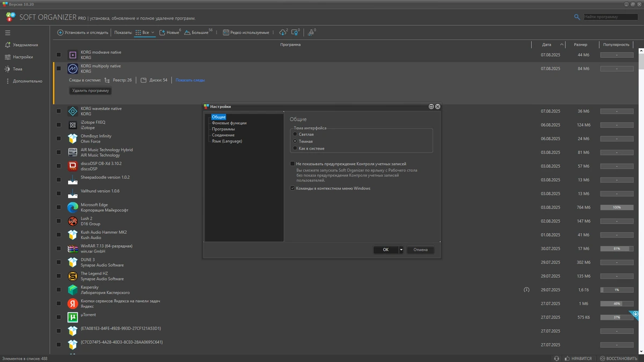This screenshot has width=644, height=362.
Task: Open Дополнительно in the sidebar
Action: coord(24,81)
